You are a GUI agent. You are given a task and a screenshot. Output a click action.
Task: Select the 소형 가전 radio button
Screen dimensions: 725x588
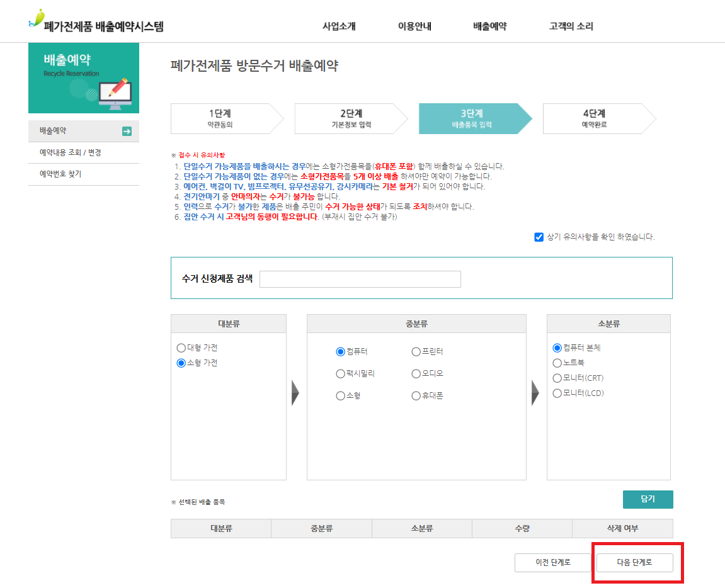click(181, 363)
